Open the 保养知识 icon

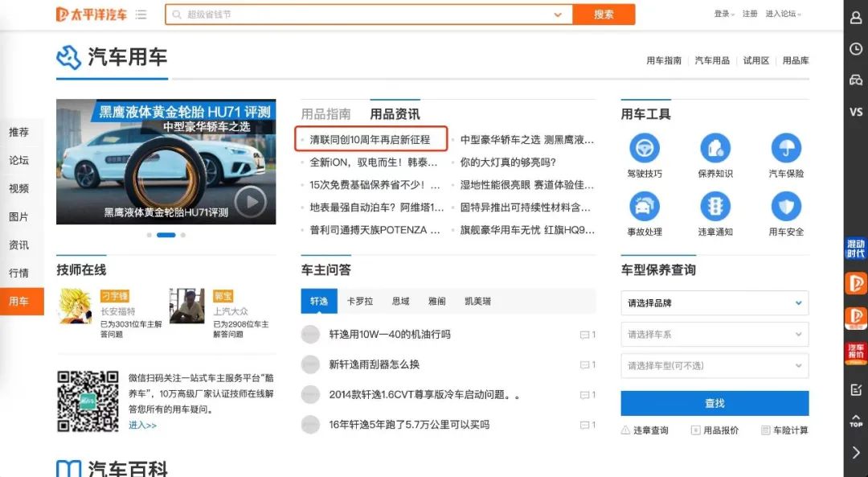(x=715, y=148)
